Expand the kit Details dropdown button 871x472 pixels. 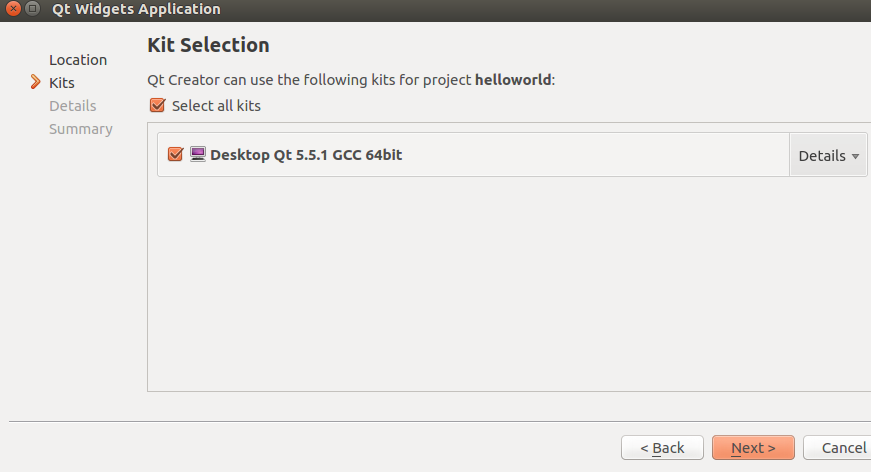point(828,155)
